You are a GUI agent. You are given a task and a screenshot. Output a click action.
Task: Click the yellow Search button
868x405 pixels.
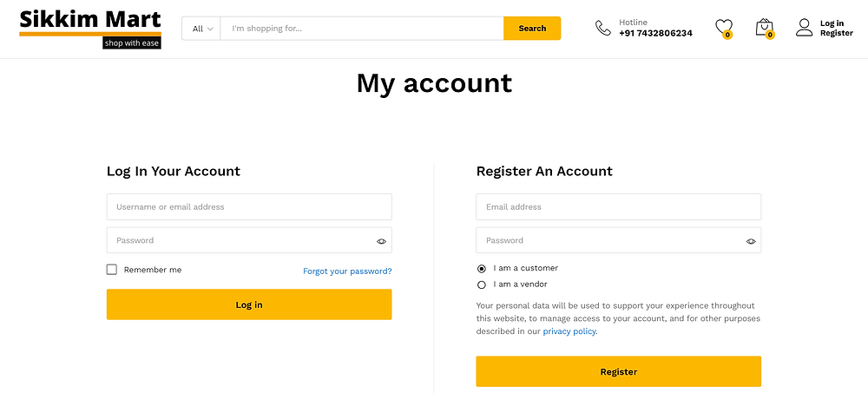point(532,29)
